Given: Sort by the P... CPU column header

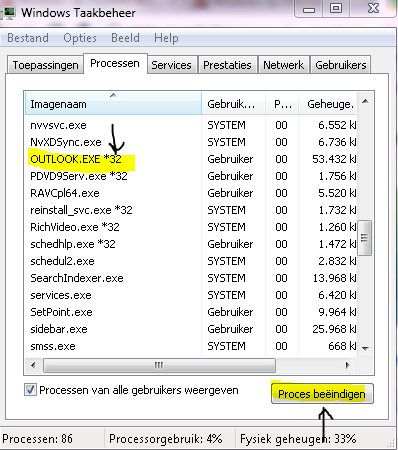Looking at the screenshot, I should pos(282,104).
